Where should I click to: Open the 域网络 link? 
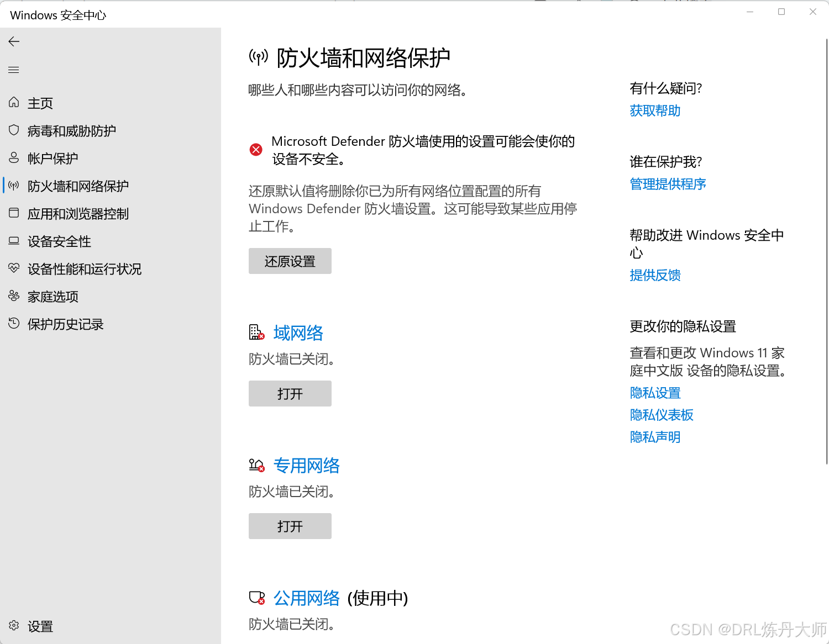[298, 333]
